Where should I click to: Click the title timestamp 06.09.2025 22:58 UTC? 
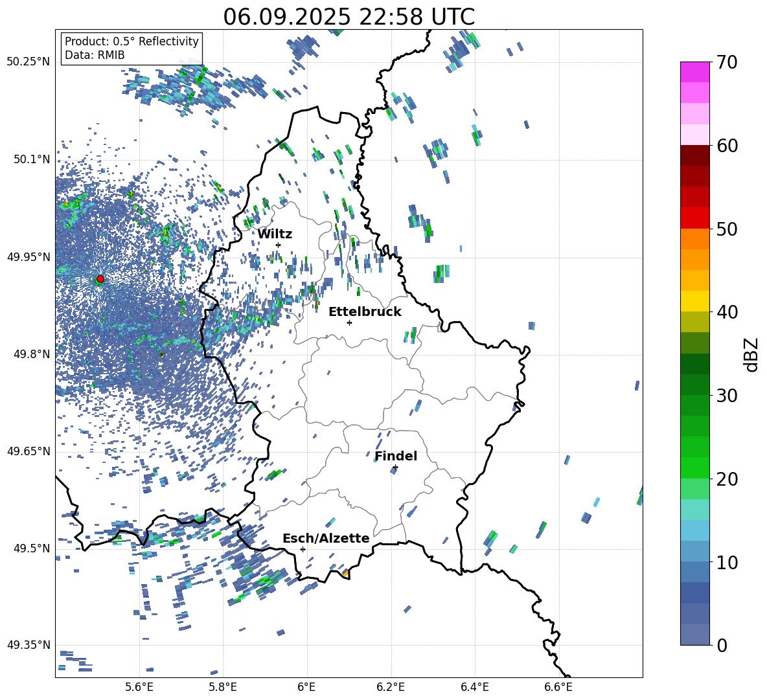pyautogui.click(x=349, y=17)
